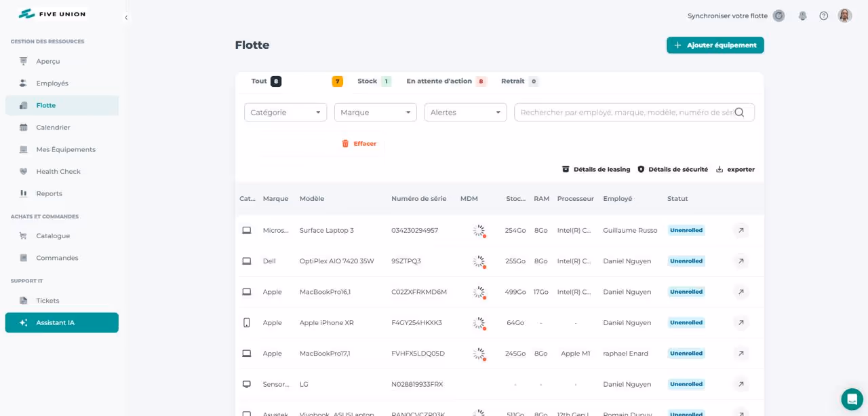Screen dimensions: 868x416
Task: Click the Five Union logo
Action: point(52,14)
